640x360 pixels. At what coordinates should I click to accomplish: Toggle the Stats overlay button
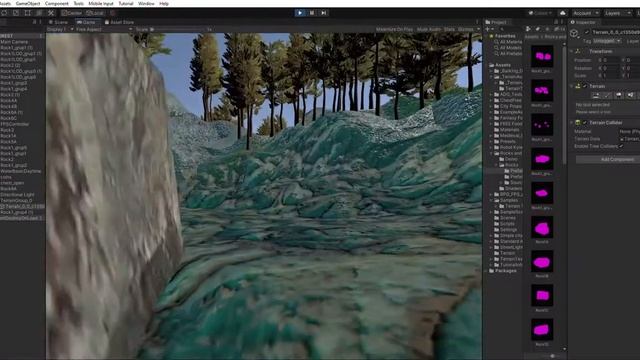pyautogui.click(x=449, y=29)
